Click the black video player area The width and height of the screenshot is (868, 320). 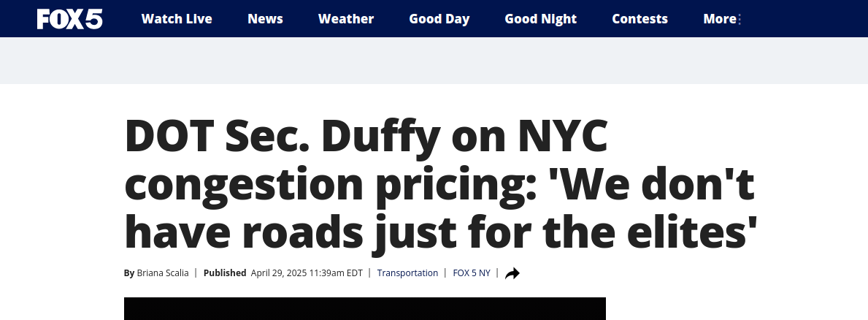(x=365, y=308)
